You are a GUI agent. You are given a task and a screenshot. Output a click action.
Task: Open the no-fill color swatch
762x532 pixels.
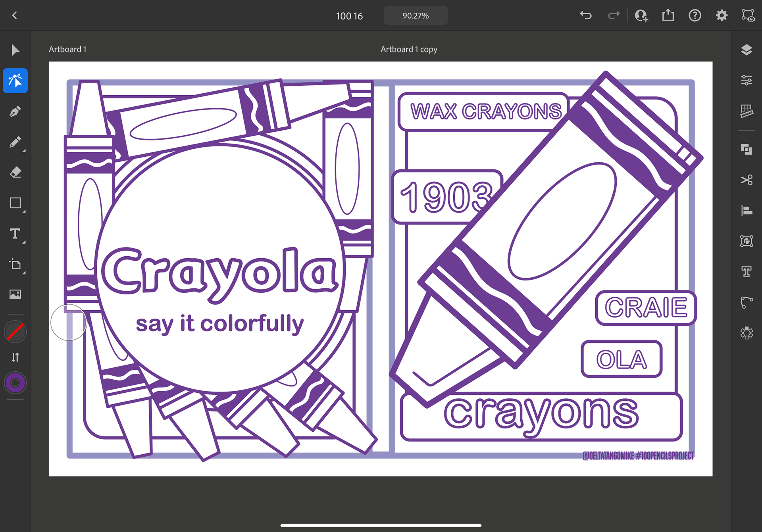pyautogui.click(x=15, y=332)
